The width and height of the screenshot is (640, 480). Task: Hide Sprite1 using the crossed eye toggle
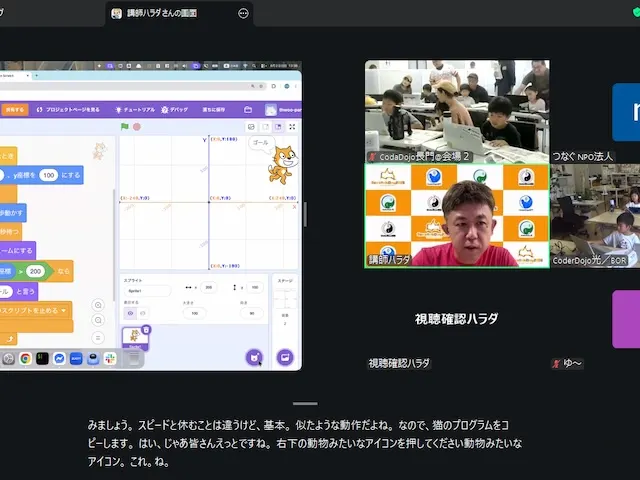(x=142, y=313)
